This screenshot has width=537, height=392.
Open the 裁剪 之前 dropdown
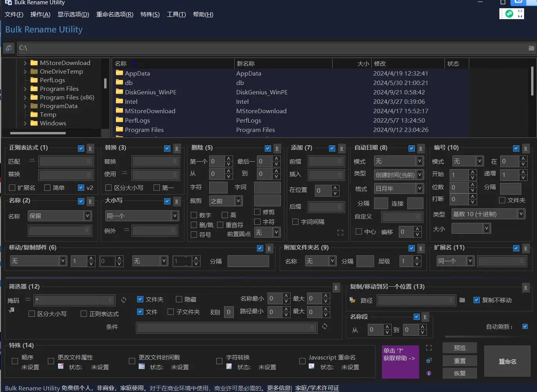coord(226,201)
